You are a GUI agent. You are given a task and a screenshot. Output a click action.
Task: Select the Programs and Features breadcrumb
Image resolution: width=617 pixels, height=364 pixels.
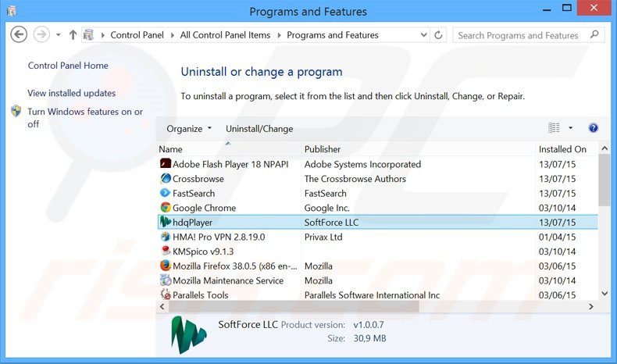[x=333, y=35]
